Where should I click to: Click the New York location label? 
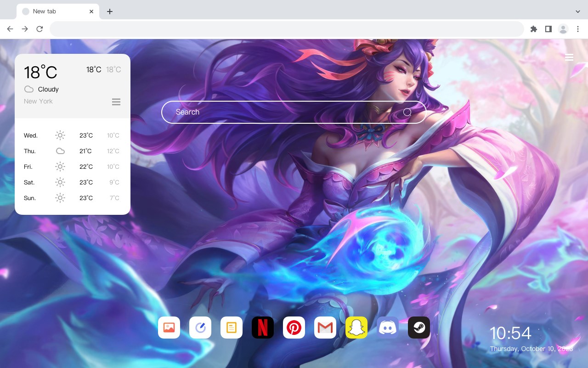38,101
